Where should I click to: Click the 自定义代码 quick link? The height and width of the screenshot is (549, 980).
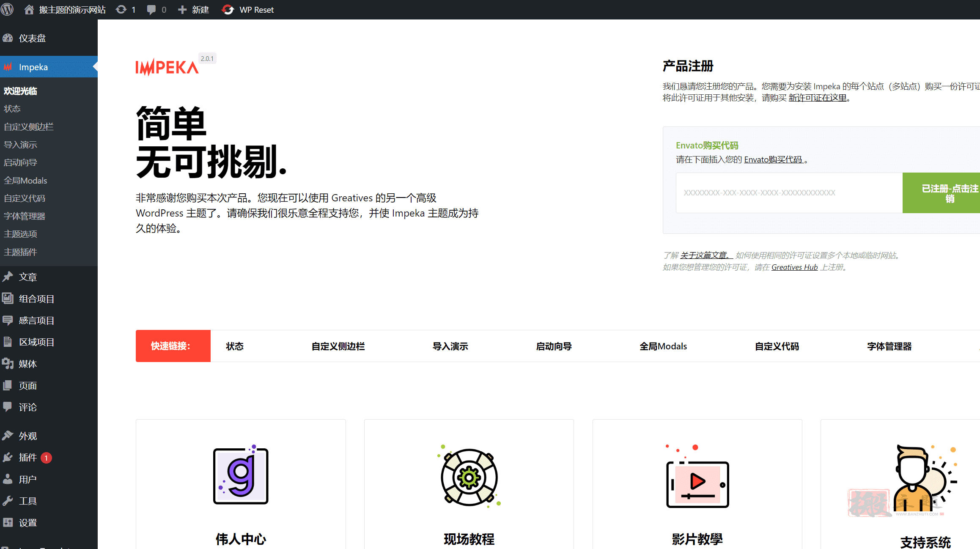pyautogui.click(x=777, y=346)
